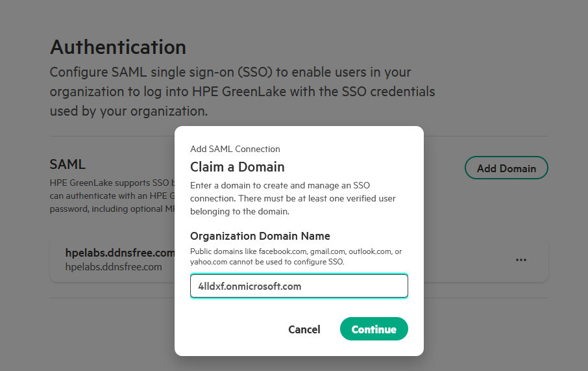The height and width of the screenshot is (371, 588).
Task: Click the Organization Domain Name label
Action: click(x=260, y=236)
